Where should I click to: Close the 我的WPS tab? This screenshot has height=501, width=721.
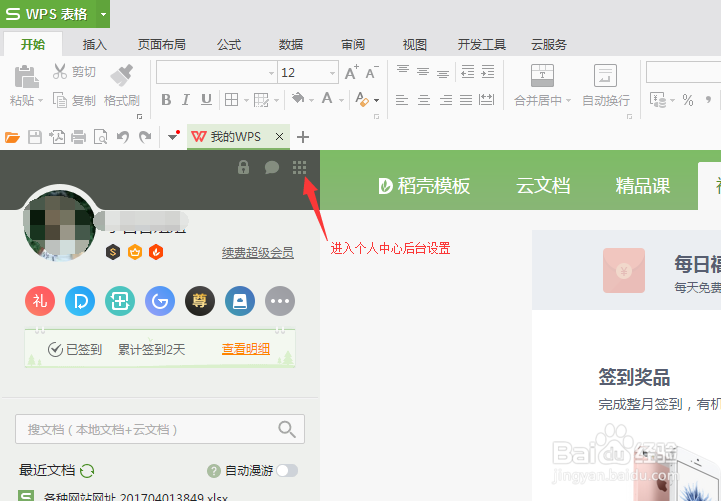point(279,137)
